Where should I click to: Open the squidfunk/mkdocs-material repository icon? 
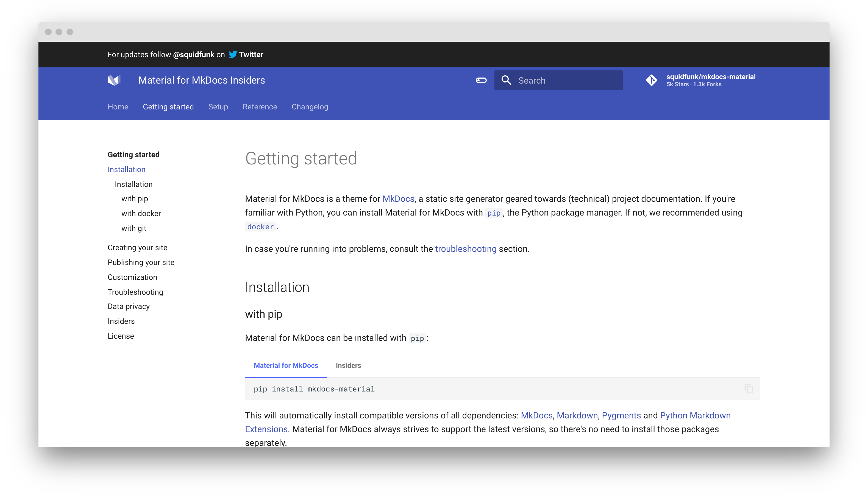(652, 80)
